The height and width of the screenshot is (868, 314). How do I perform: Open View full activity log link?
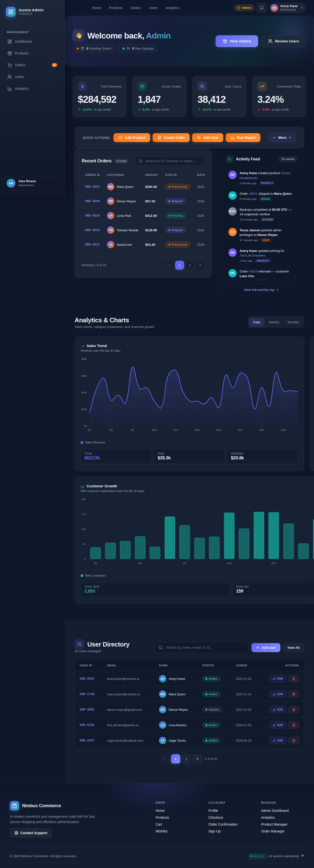point(262,290)
